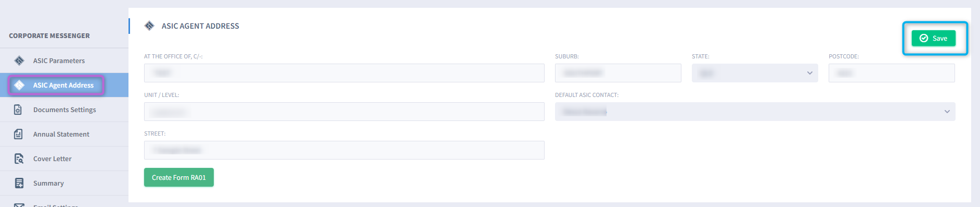
Task: Click the Documents Settings file icon
Action: (x=18, y=109)
